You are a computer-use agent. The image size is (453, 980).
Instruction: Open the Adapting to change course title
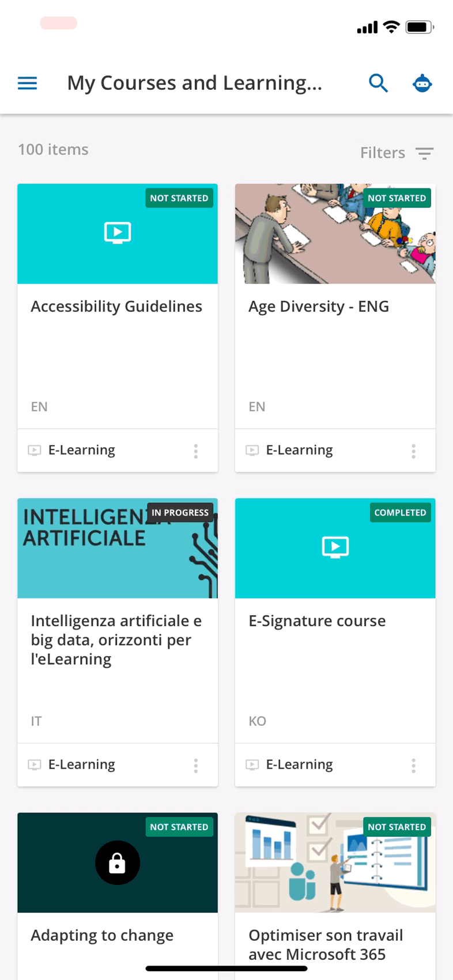[102, 935]
